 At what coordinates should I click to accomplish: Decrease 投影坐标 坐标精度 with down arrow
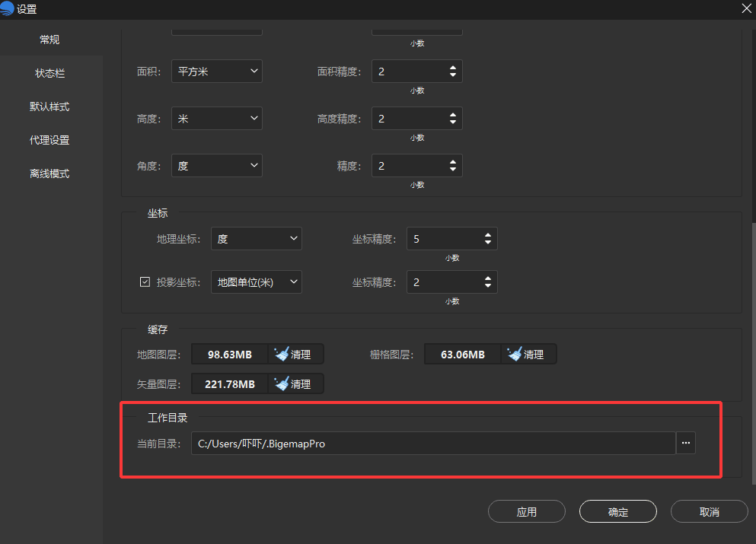[488, 285]
